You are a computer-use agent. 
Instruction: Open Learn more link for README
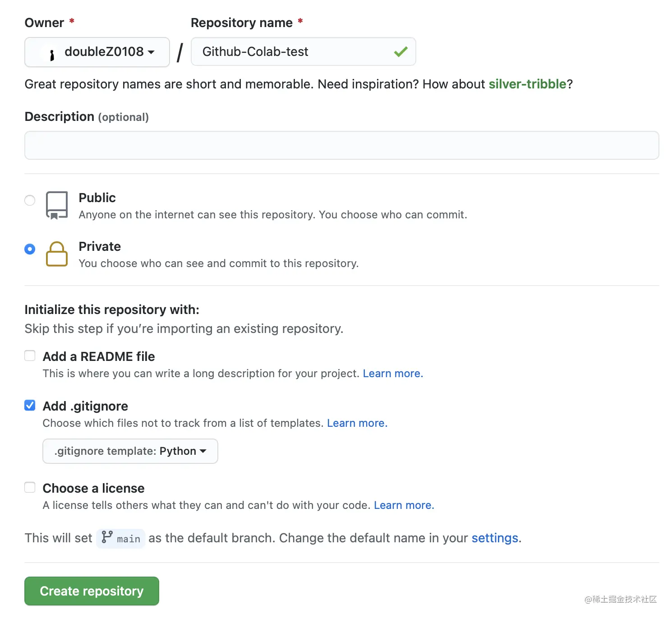(x=392, y=374)
